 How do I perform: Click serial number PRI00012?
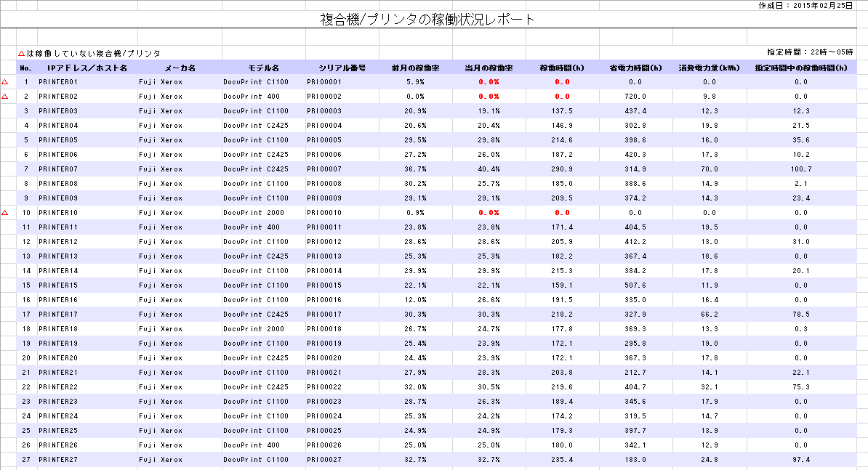click(x=324, y=242)
